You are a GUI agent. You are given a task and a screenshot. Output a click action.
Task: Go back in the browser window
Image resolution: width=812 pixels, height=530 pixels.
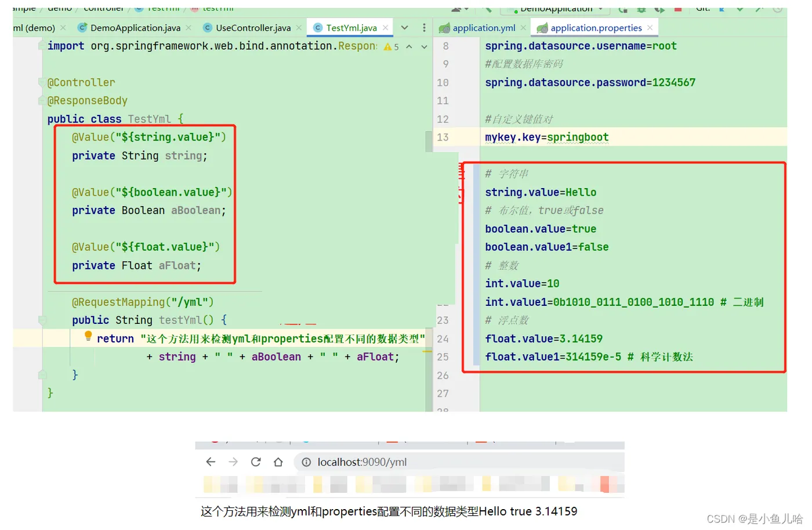coord(211,462)
